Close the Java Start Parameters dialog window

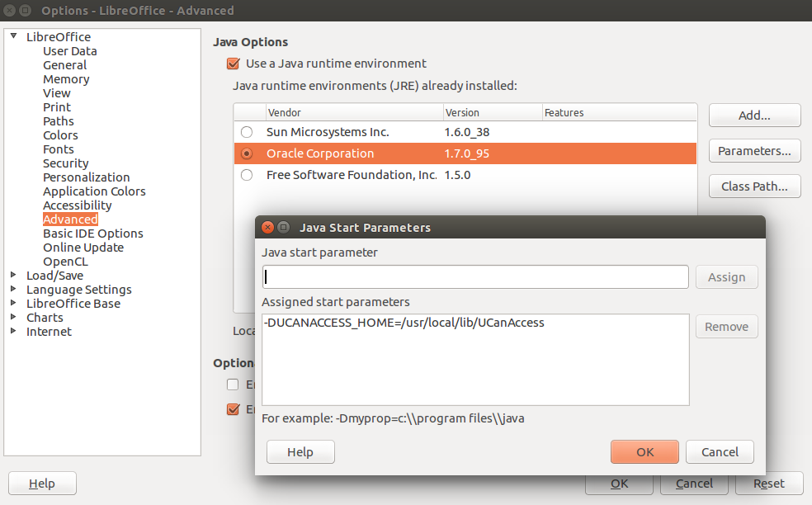click(267, 228)
